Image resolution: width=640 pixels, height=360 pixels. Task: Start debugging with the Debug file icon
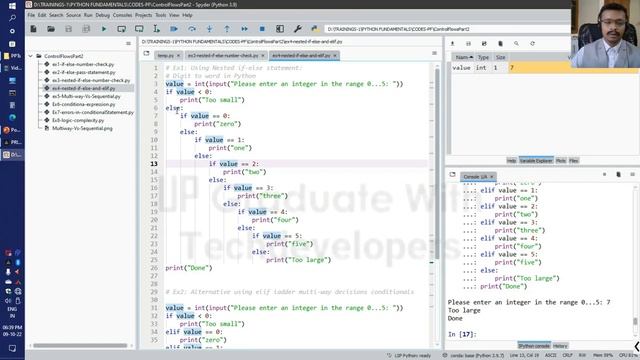click(x=174, y=29)
